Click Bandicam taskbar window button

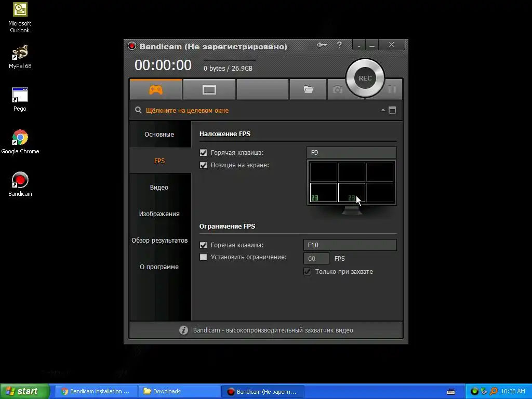262,391
